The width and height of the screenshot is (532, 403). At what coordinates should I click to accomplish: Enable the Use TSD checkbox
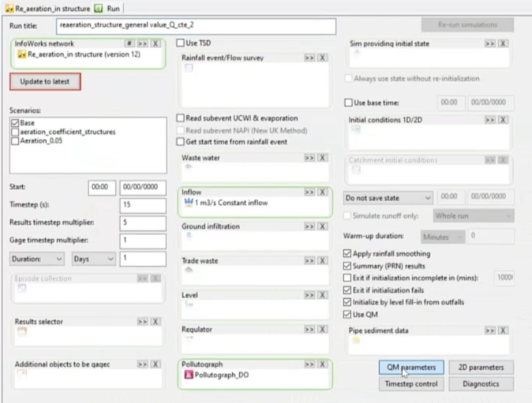coord(181,43)
